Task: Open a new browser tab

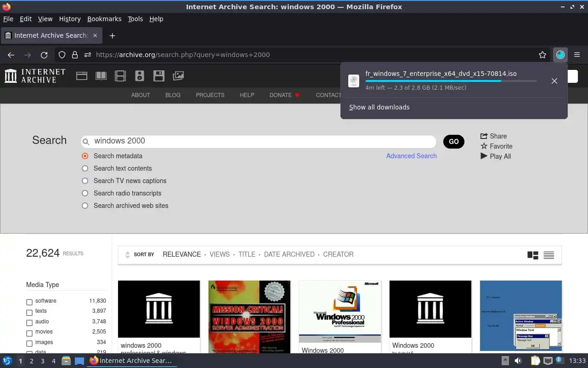Action: pyautogui.click(x=112, y=35)
